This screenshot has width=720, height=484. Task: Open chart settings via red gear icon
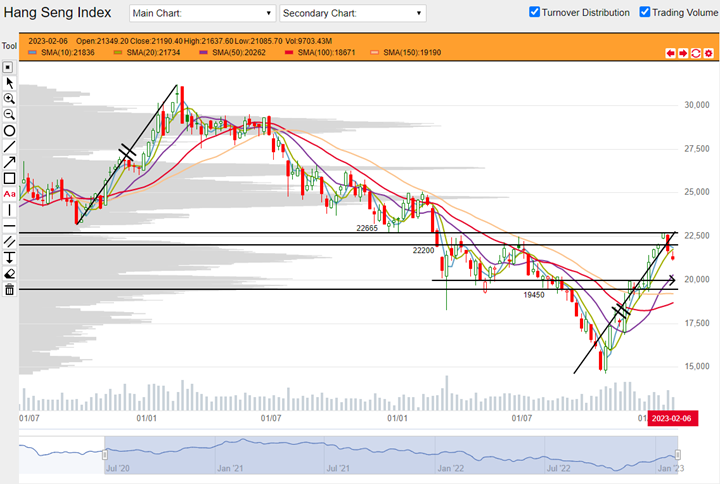pos(709,53)
